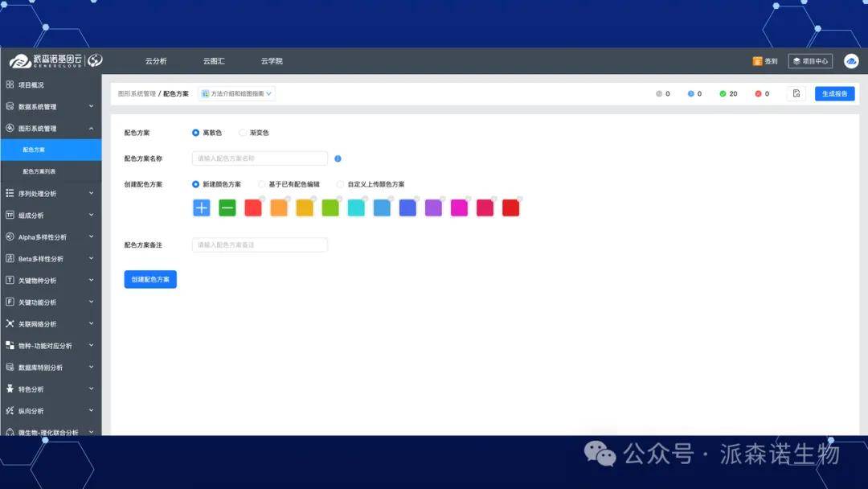Viewport: 868px width, 489px height.
Task: Click the 签到 text link
Action: (771, 61)
